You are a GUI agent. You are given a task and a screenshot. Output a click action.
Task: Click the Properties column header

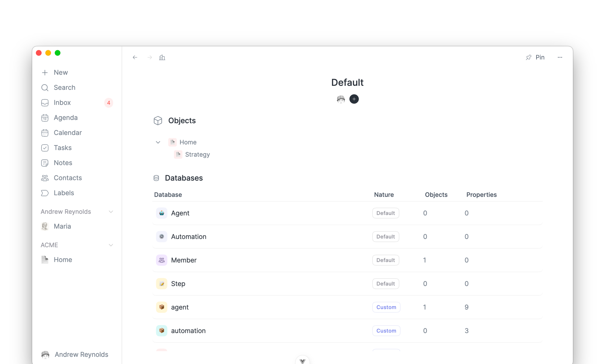click(481, 195)
